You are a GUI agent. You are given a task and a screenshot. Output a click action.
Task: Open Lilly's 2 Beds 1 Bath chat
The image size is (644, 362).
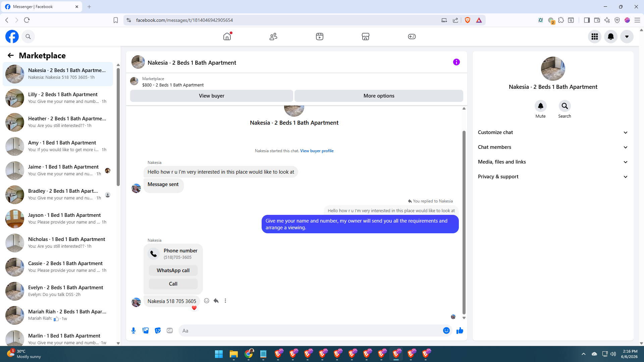(x=58, y=98)
